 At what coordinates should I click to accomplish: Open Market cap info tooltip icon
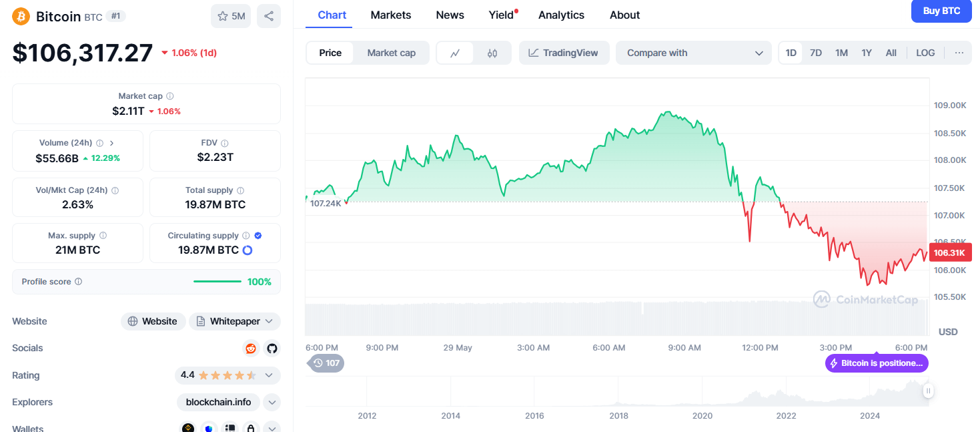point(170,96)
